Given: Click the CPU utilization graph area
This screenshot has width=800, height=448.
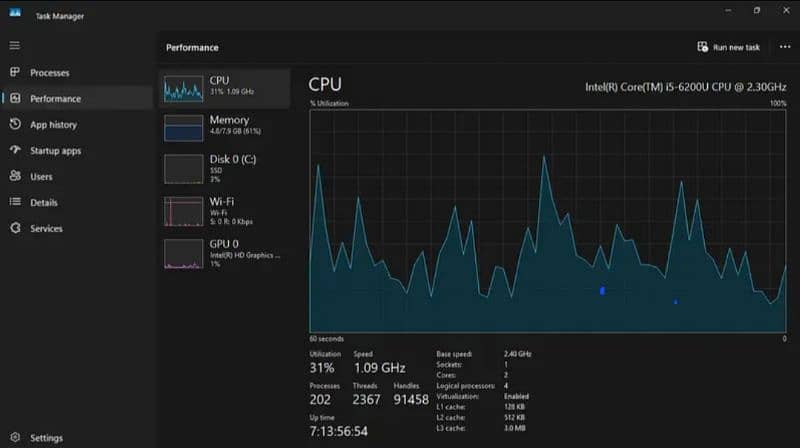Looking at the screenshot, I should pos(547,220).
